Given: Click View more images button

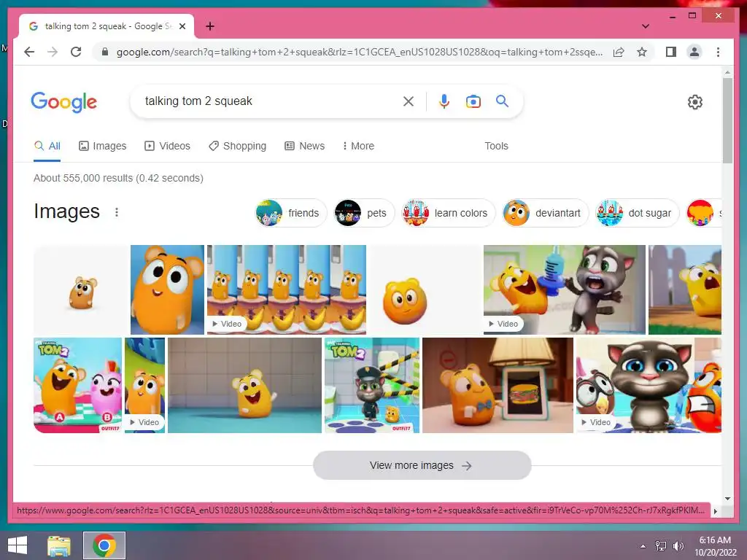Looking at the screenshot, I should pyautogui.click(x=422, y=465).
